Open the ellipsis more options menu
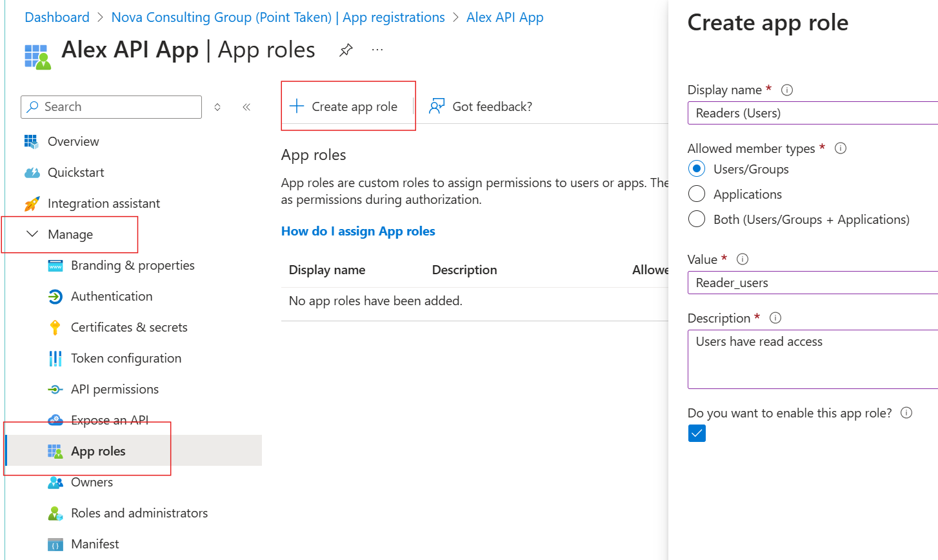The image size is (938, 560). click(377, 50)
